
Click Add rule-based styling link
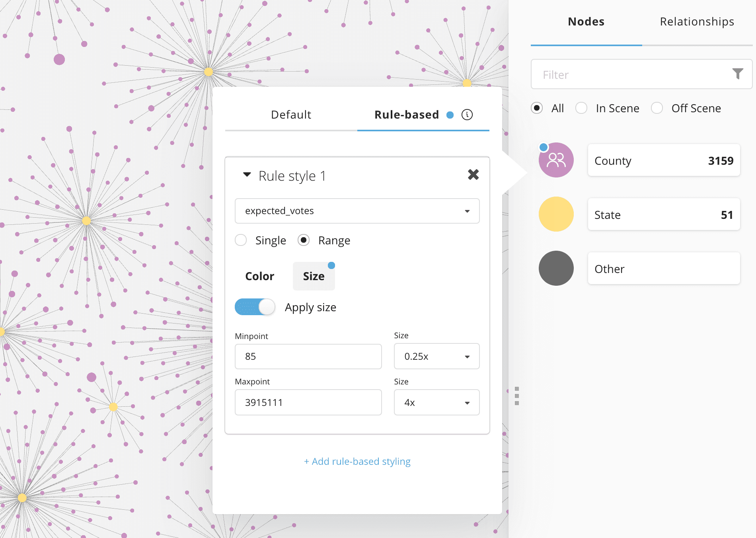[x=357, y=462]
